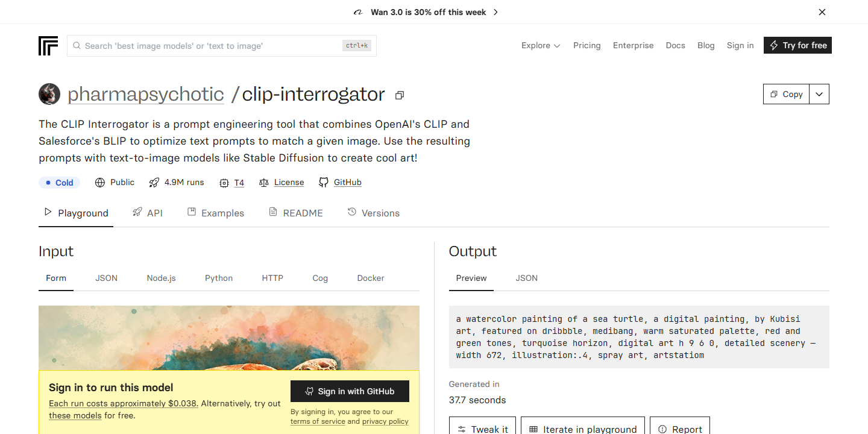Open the pharmapsychotic profile link
Image resolution: width=868 pixels, height=434 pixels.
[x=146, y=95]
